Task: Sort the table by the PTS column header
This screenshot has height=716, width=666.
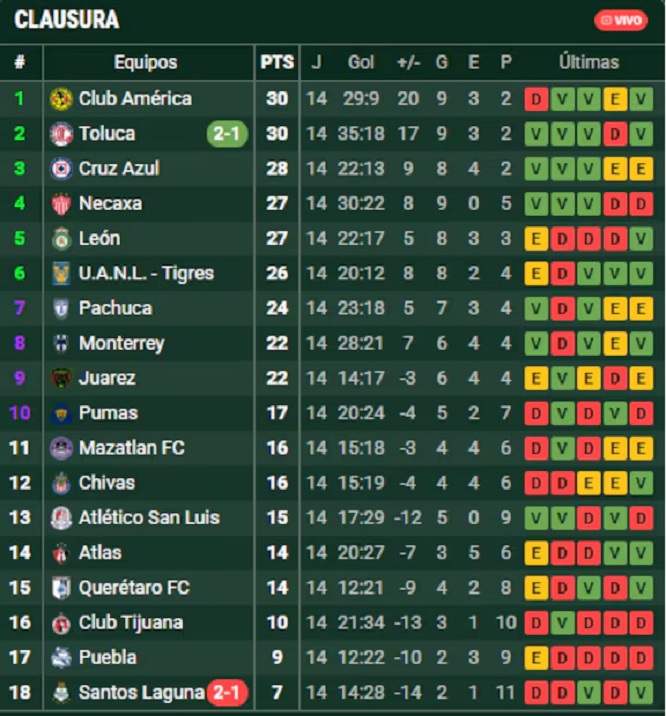Action: coord(277,62)
